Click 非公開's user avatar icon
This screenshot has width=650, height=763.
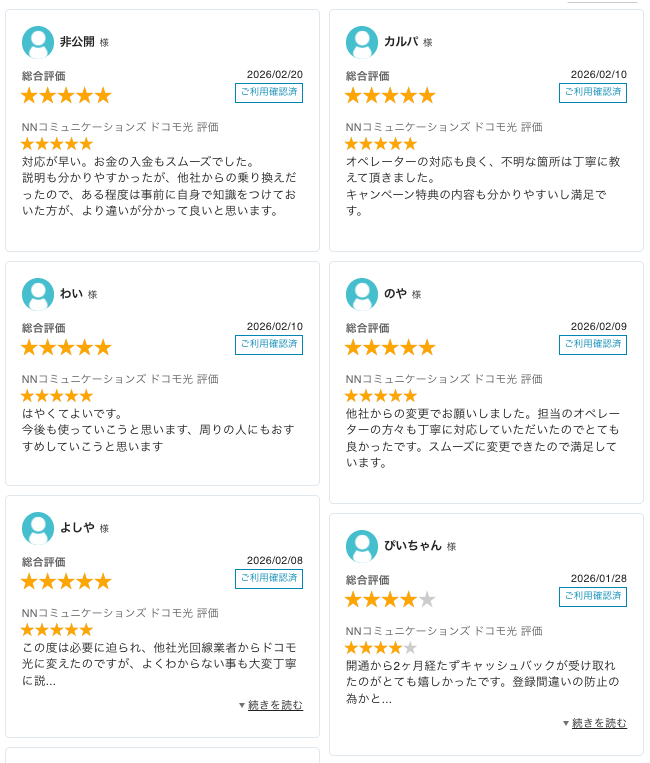(38, 42)
